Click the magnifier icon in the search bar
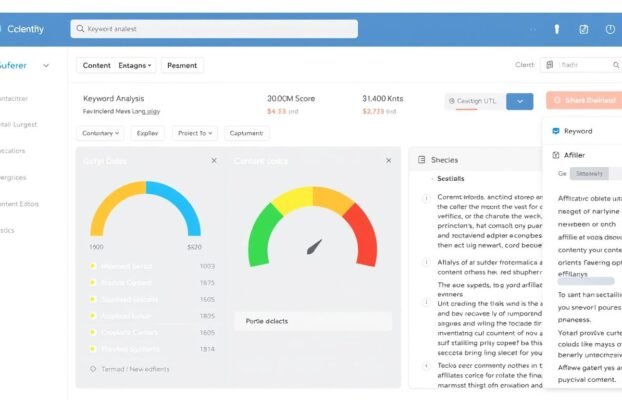The height and width of the screenshot is (400, 622). 80,29
